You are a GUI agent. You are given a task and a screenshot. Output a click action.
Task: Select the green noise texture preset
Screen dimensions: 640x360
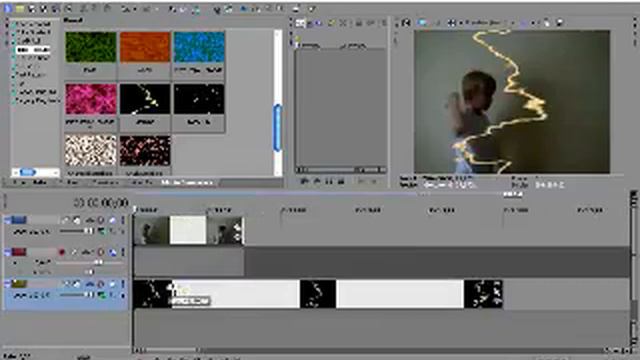tap(91, 47)
